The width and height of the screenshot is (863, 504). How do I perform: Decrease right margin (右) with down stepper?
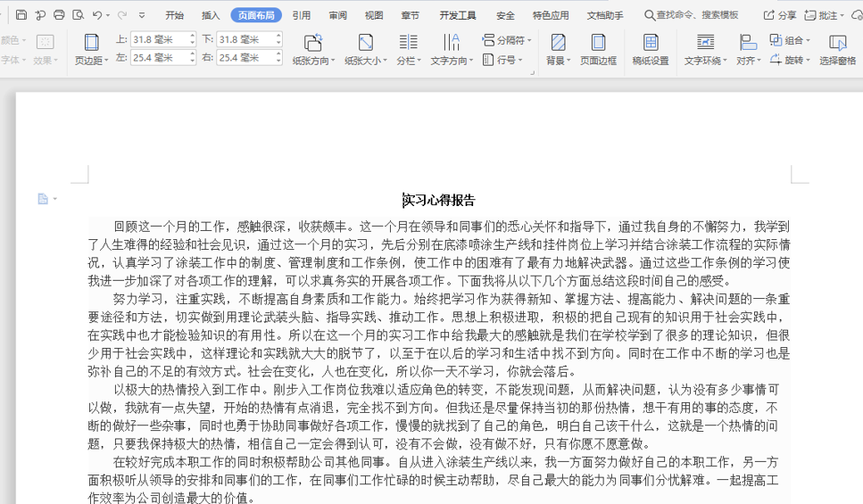pos(278,61)
